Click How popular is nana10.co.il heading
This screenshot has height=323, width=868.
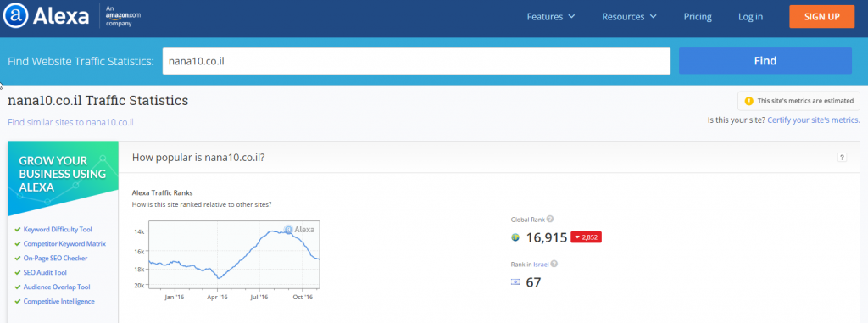pyautogui.click(x=198, y=158)
